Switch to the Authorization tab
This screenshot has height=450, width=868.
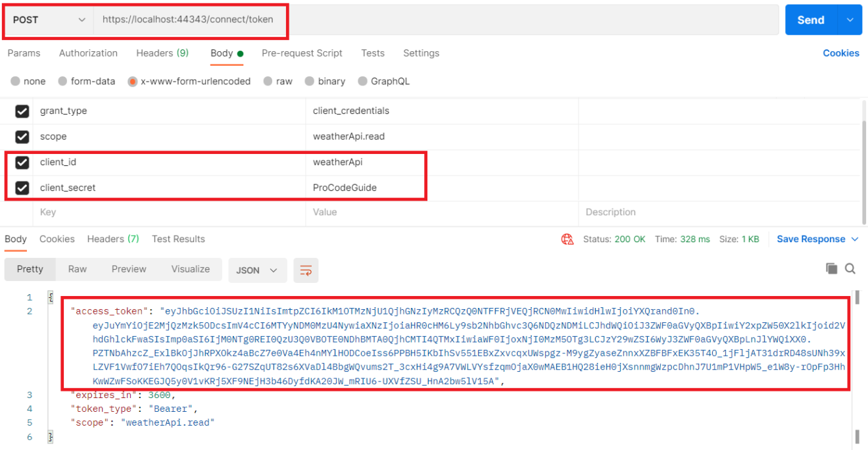[x=88, y=53]
